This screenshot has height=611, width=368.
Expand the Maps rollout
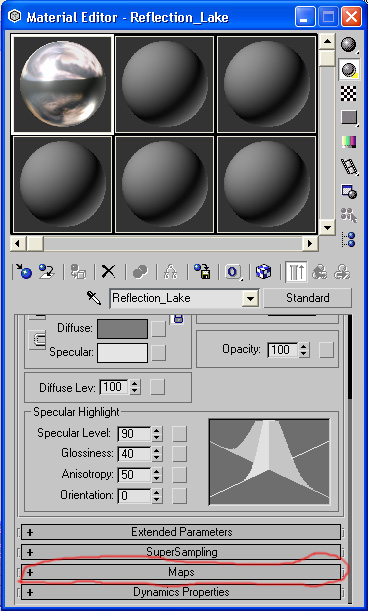click(181, 572)
